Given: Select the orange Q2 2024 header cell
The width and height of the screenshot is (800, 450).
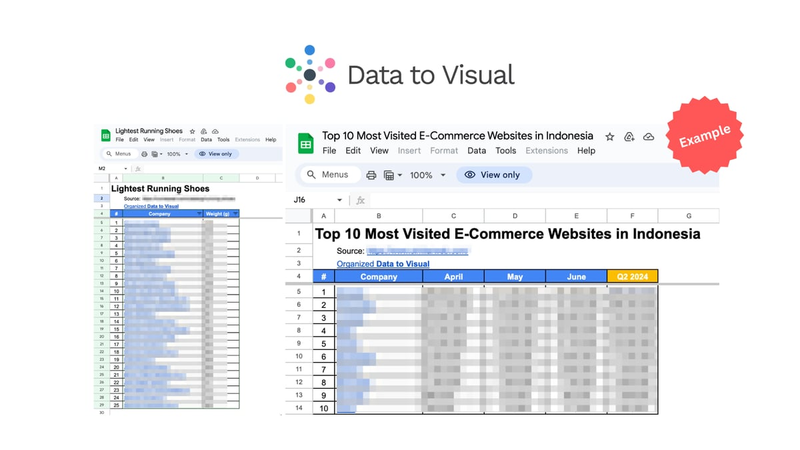Looking at the screenshot, I should point(633,277).
